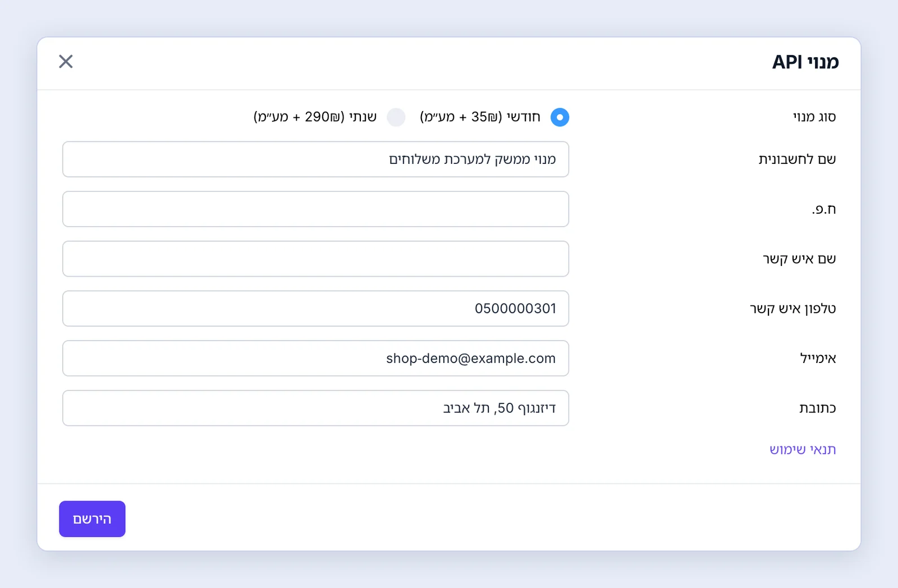Screen dimensions: 898x588
Task: Close the מנוי API dialog with the X
Action: point(66,61)
